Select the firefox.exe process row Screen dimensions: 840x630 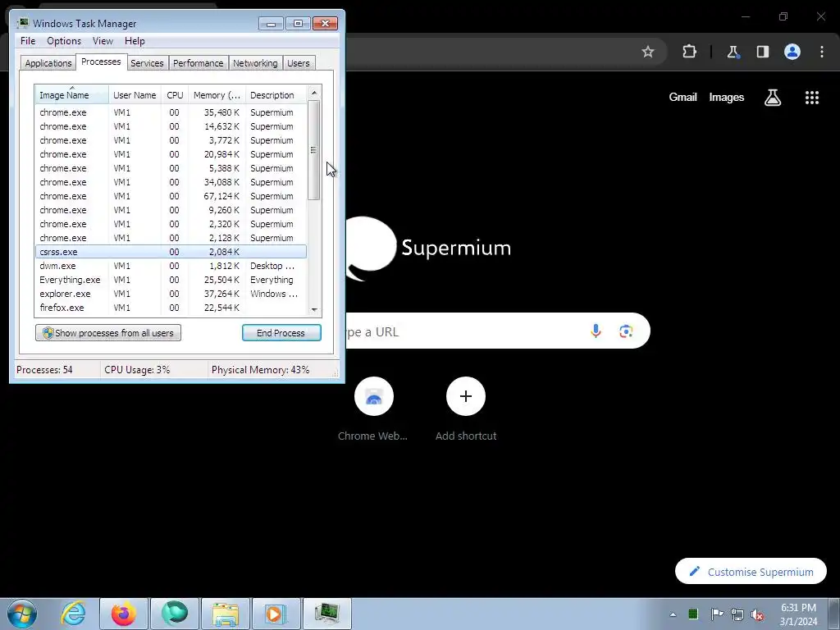[171, 308]
